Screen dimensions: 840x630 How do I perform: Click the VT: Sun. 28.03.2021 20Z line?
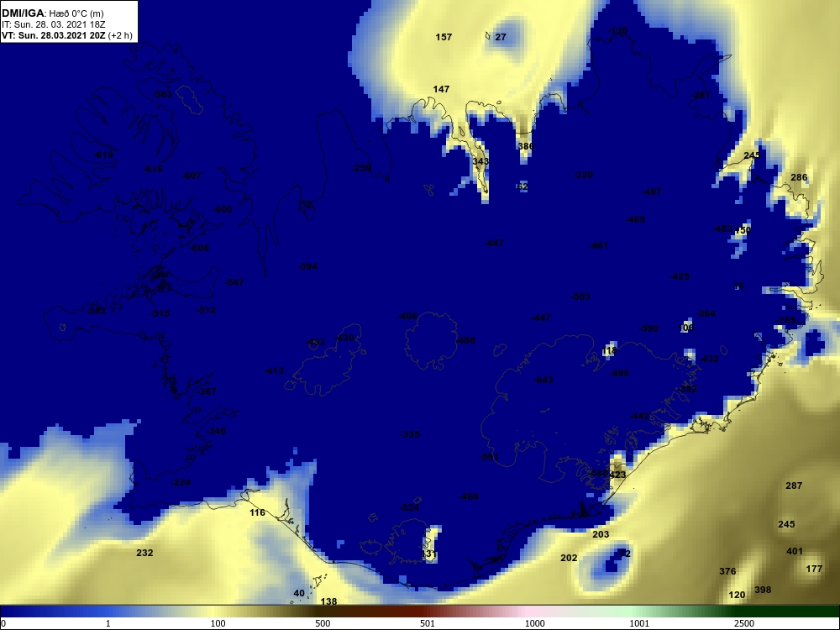(x=66, y=35)
